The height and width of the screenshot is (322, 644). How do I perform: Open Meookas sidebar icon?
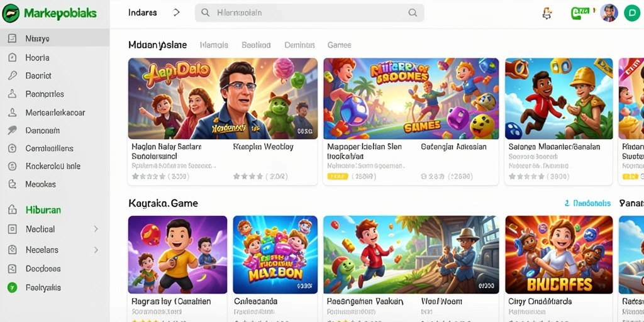[13, 184]
